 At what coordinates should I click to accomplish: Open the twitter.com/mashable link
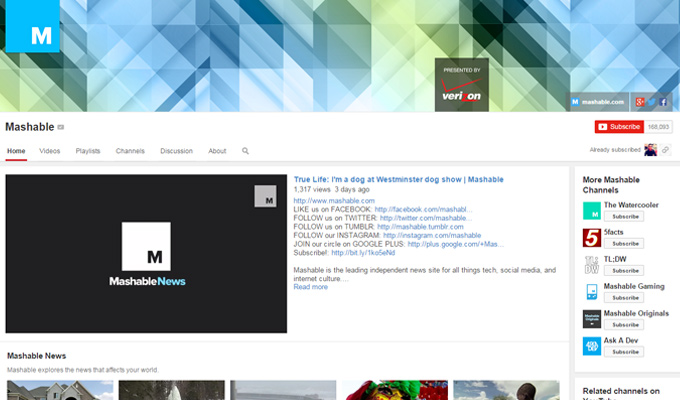pyautogui.click(x=426, y=218)
